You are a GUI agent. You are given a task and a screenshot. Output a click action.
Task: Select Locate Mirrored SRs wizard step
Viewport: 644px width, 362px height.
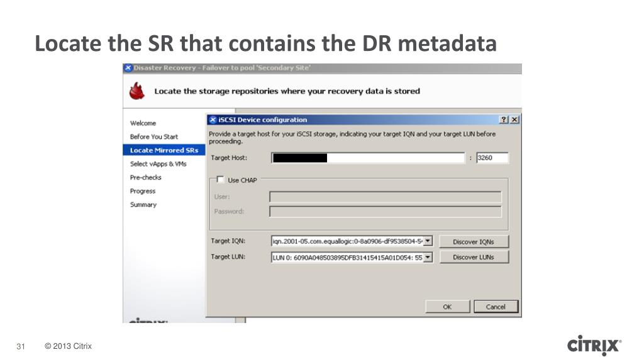[x=164, y=150]
